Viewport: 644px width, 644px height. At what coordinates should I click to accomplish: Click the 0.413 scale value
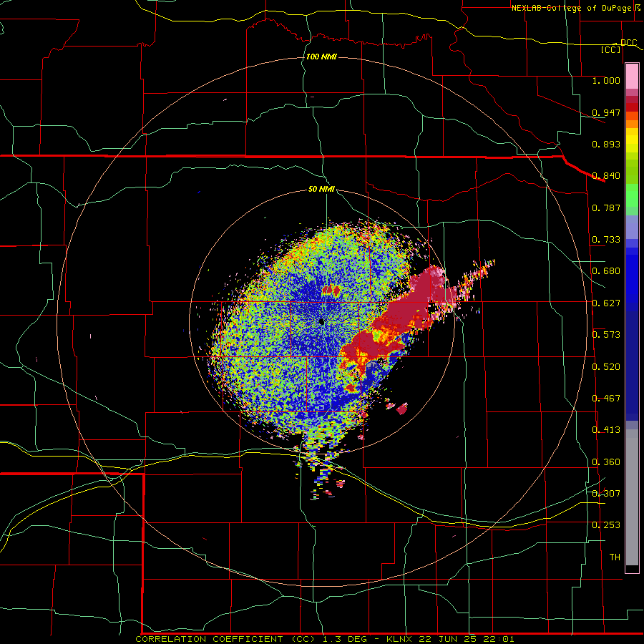[x=606, y=430]
